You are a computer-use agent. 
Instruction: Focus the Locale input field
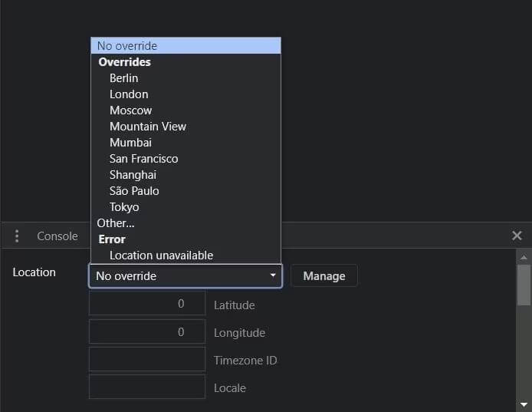(147, 387)
